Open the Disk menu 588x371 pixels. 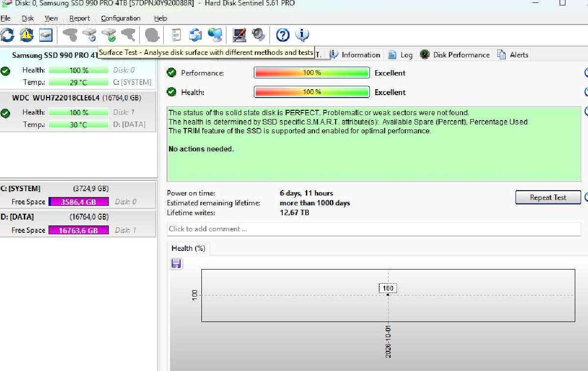coord(28,18)
